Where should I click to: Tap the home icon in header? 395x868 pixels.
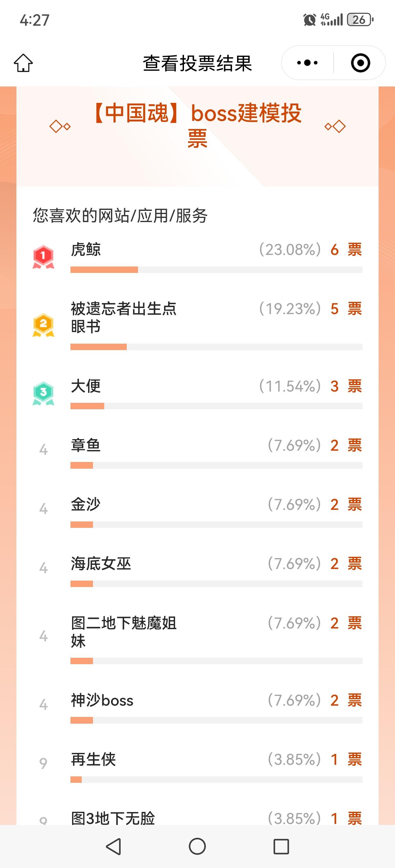23,63
